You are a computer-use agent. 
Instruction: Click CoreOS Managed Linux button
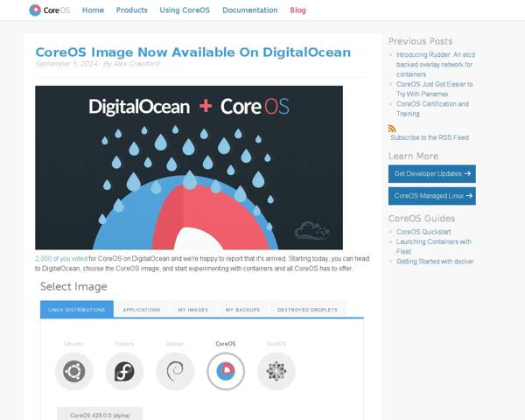[x=432, y=196]
